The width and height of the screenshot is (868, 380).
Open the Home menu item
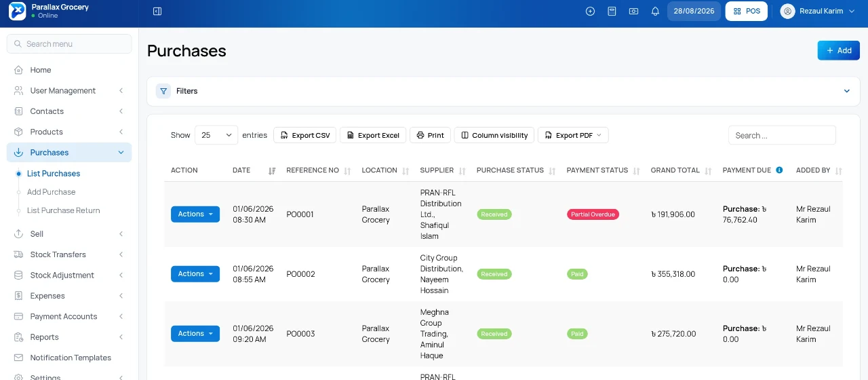tap(69, 70)
